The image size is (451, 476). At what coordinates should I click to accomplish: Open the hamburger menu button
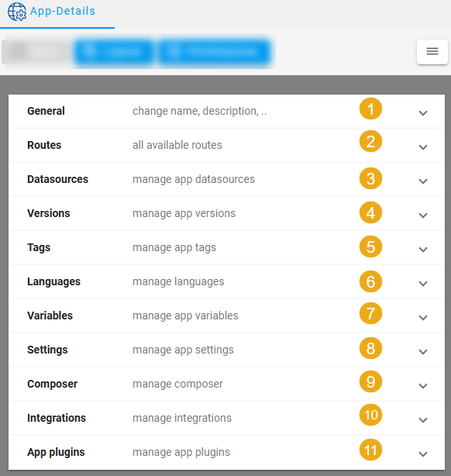[x=432, y=52]
